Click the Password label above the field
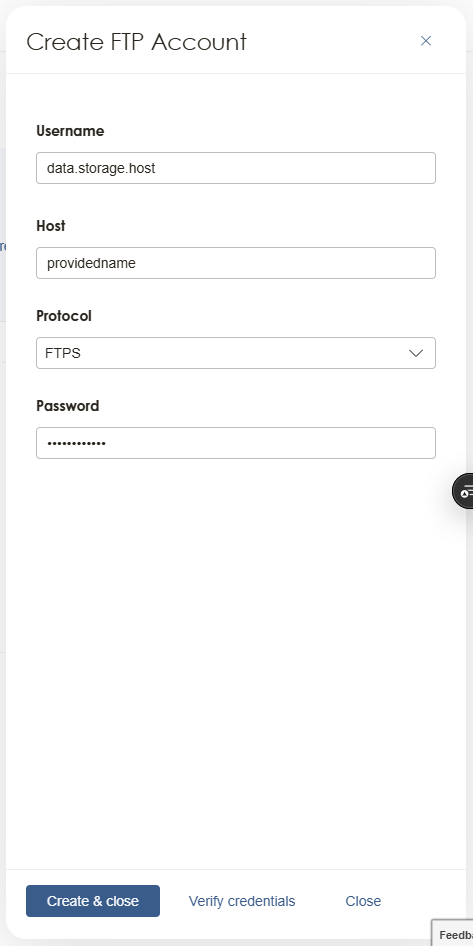This screenshot has width=473, height=946. coord(68,405)
